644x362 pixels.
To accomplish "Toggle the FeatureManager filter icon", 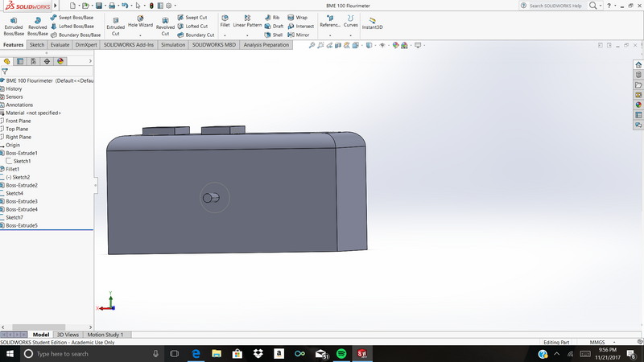I will pyautogui.click(x=5, y=72).
